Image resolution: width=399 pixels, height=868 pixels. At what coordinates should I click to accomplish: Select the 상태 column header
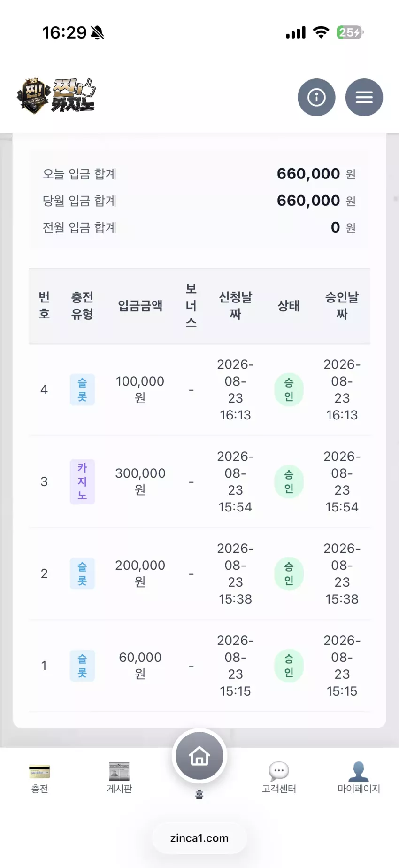click(x=289, y=306)
